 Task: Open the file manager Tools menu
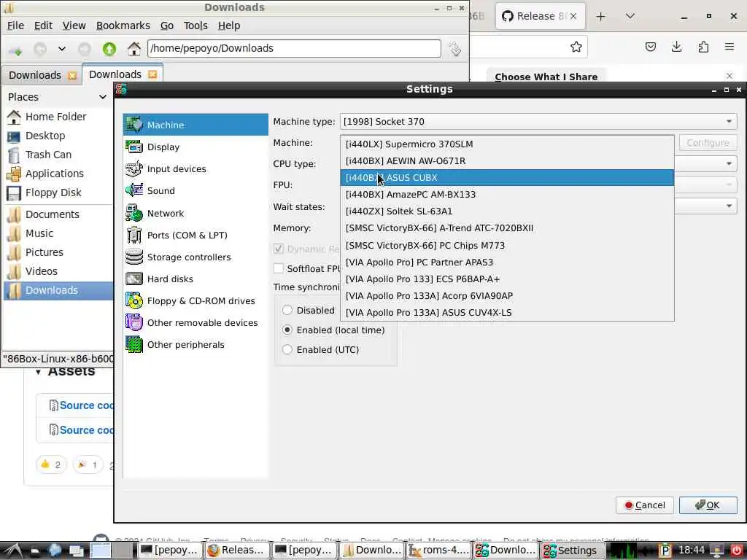click(x=196, y=26)
